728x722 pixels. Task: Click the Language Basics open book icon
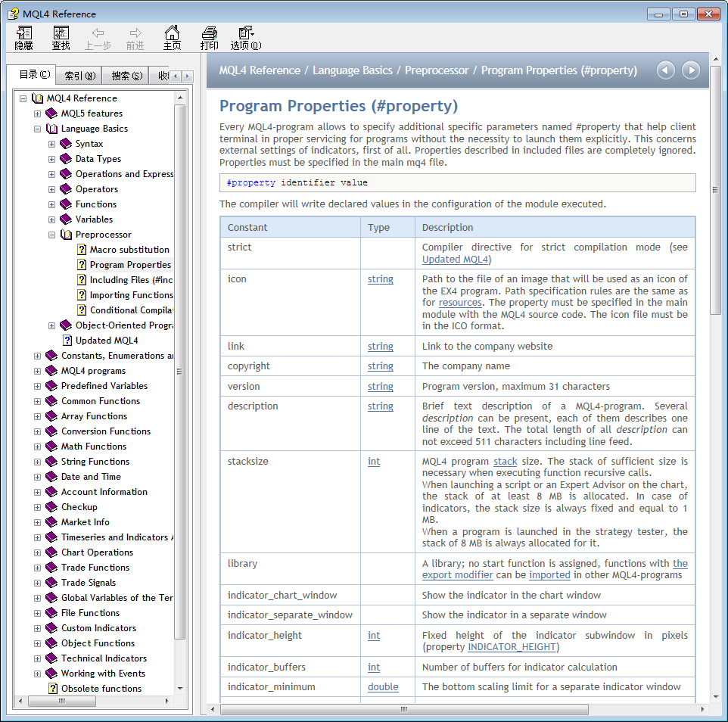[x=51, y=129]
